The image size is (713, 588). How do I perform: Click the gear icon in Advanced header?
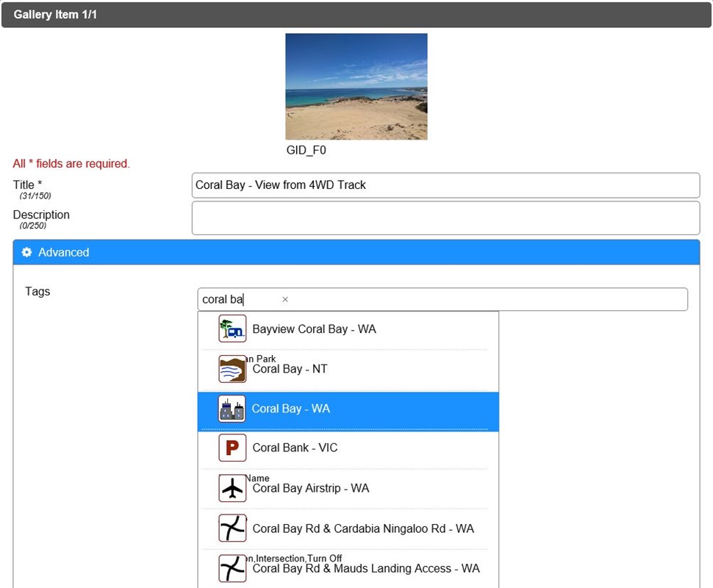coord(26,252)
